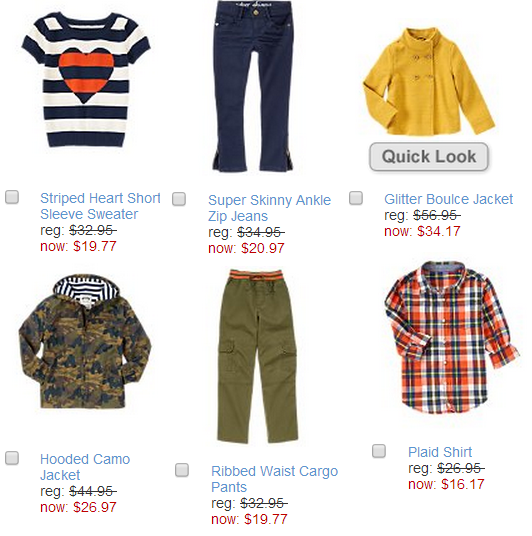Click the Quick Look button

tap(429, 157)
